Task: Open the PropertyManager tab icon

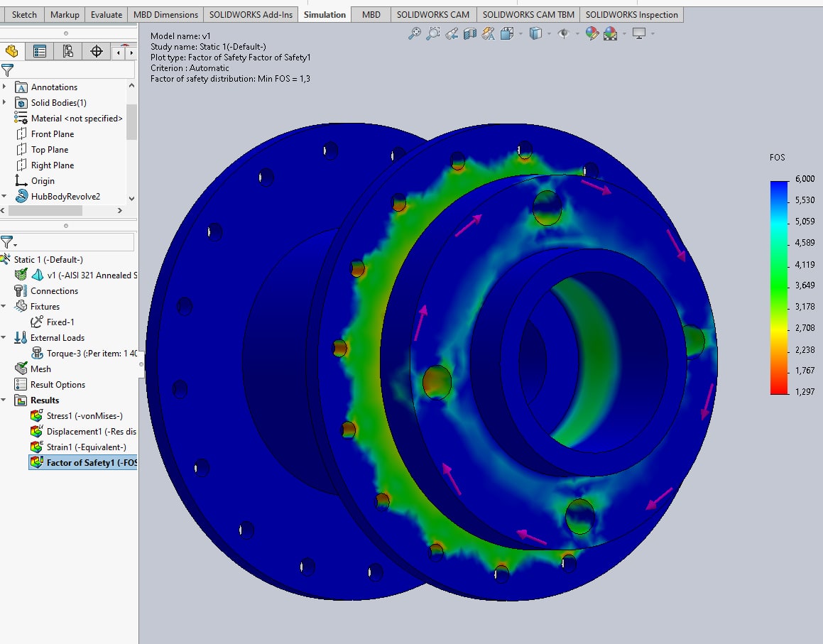Action: pos(40,51)
